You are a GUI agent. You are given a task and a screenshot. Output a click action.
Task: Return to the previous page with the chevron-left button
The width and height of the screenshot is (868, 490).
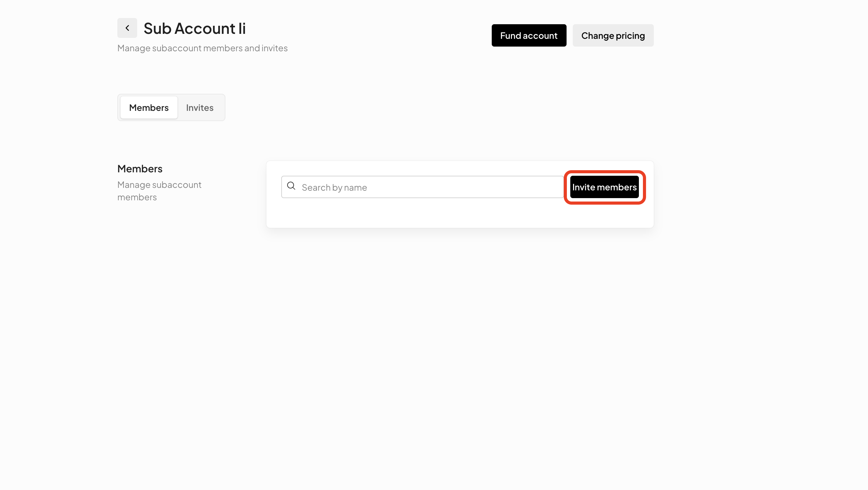click(127, 28)
